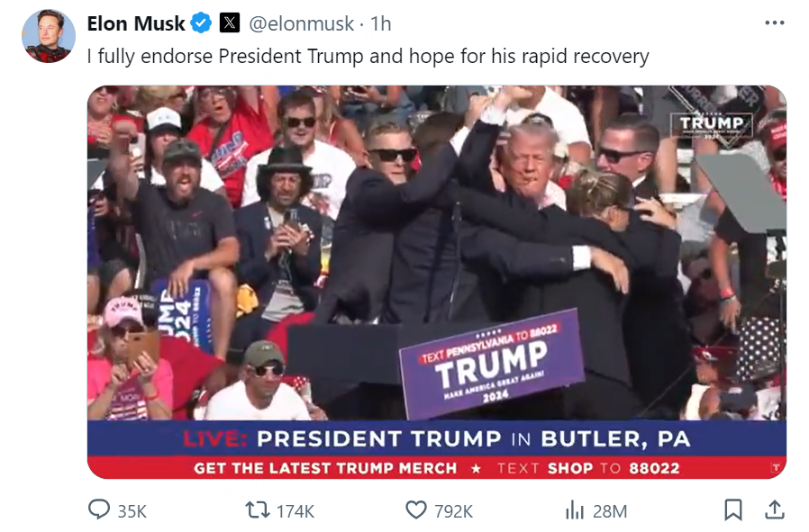809x532 pixels.
Task: Click the views analytics bar chart icon
Action: click(x=575, y=509)
